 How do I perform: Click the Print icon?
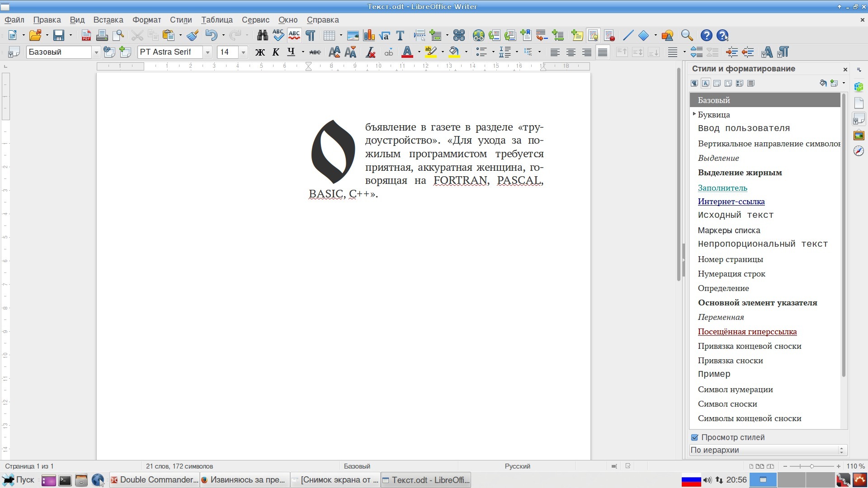pos(102,35)
